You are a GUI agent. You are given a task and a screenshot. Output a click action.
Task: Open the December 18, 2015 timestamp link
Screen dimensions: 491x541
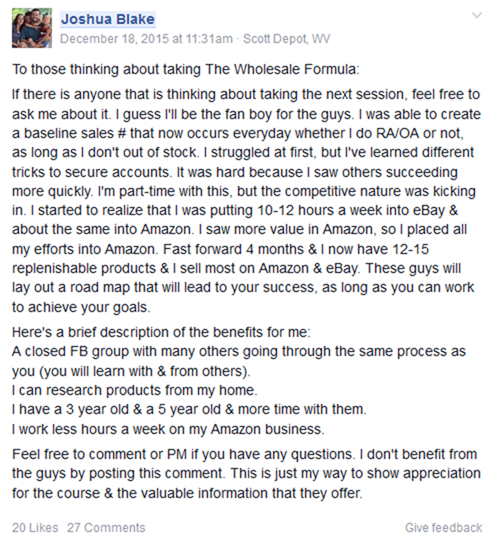[147, 38]
